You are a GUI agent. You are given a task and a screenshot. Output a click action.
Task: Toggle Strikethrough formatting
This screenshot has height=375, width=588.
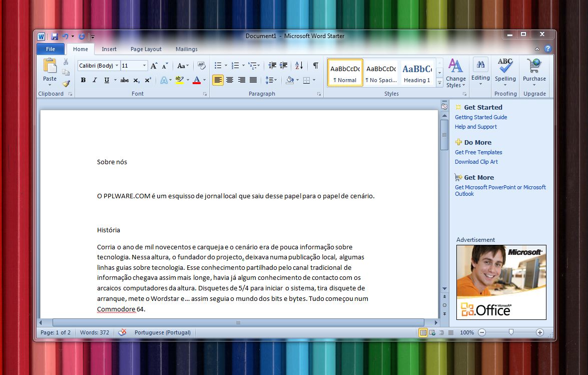124,80
